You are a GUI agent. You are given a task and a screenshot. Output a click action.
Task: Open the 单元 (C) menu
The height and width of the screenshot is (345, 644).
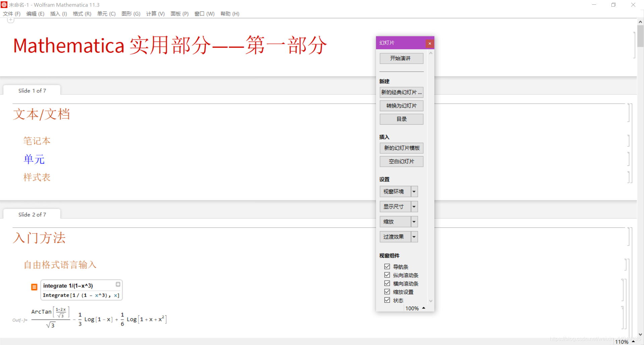point(106,14)
